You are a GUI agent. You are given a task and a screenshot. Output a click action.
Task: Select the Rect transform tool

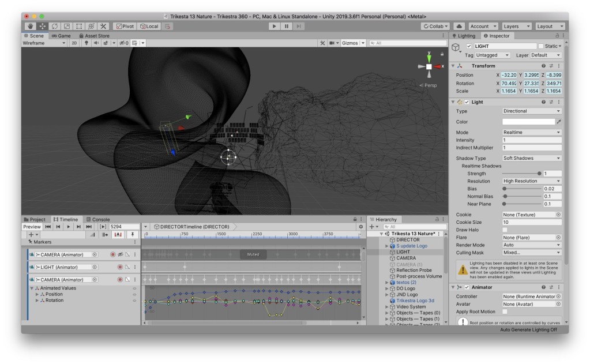click(x=79, y=26)
